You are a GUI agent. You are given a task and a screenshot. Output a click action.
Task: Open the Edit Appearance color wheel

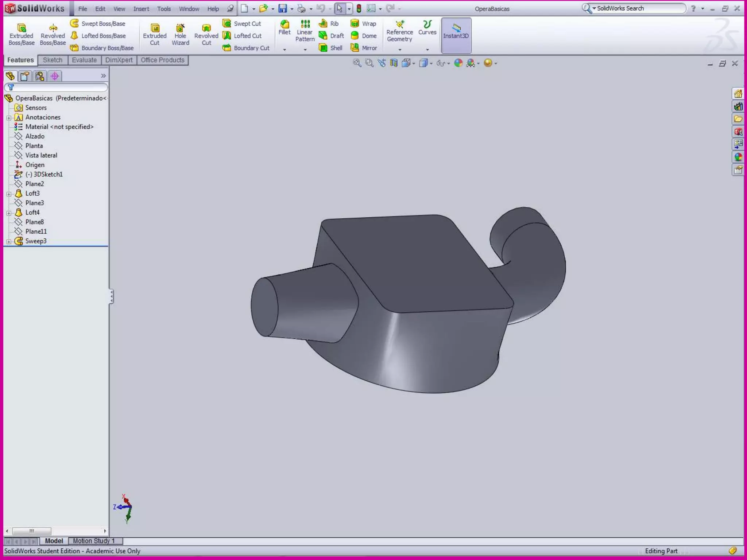458,63
